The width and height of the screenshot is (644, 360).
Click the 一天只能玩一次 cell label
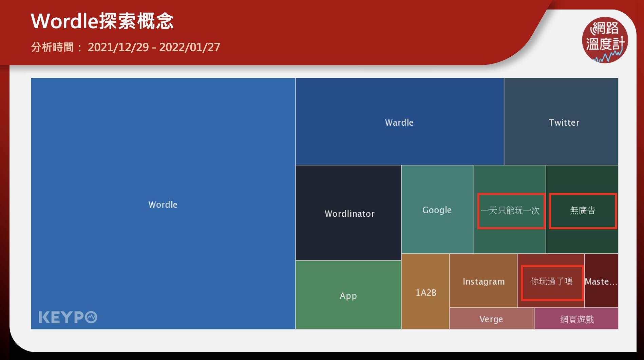click(510, 211)
